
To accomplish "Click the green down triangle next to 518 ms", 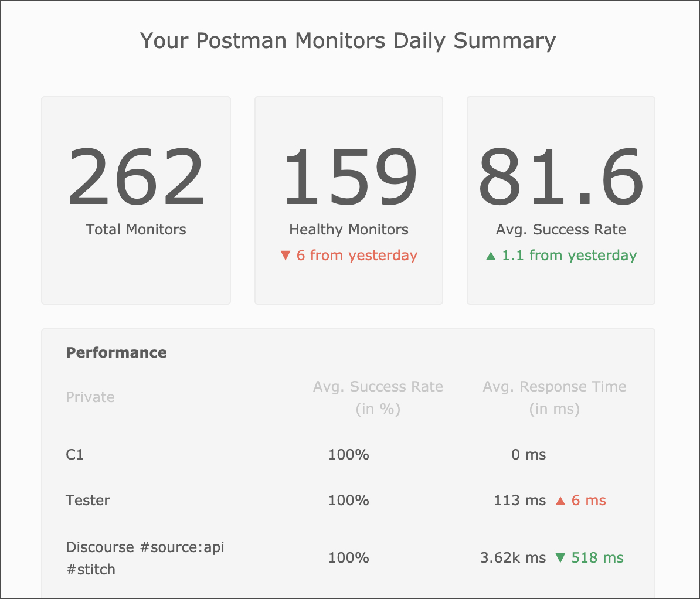I will pos(560,558).
